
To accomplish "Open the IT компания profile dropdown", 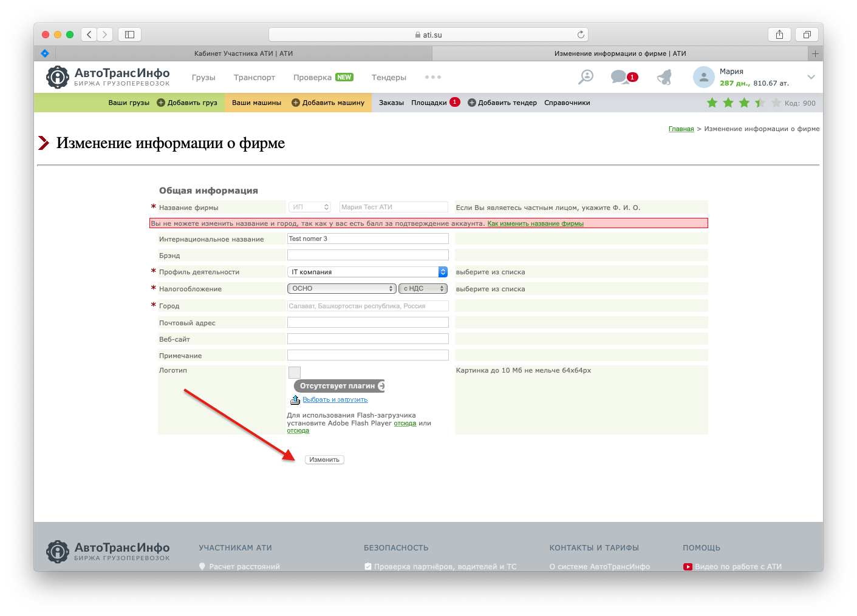I will [x=367, y=272].
